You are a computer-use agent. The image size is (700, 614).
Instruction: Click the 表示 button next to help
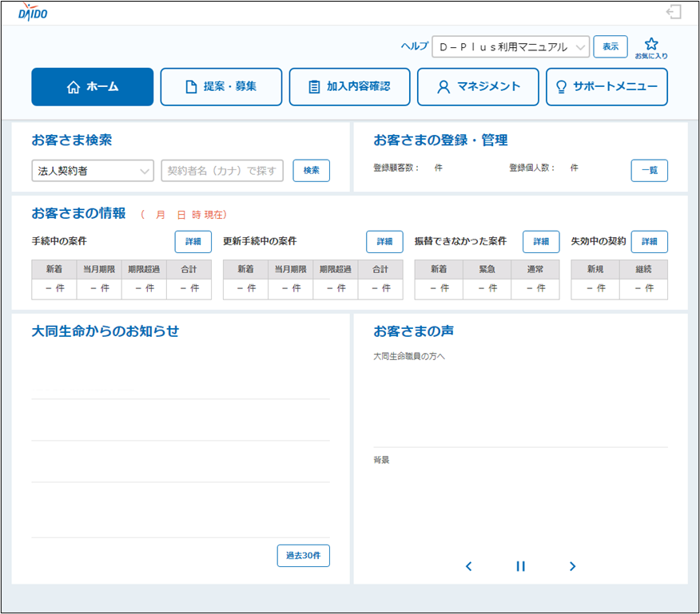pos(611,47)
